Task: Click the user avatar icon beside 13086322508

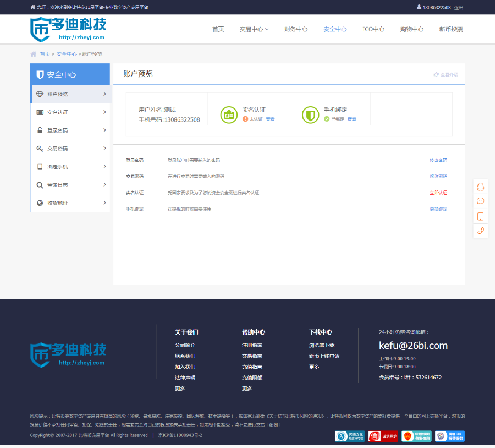Action: (419, 7)
